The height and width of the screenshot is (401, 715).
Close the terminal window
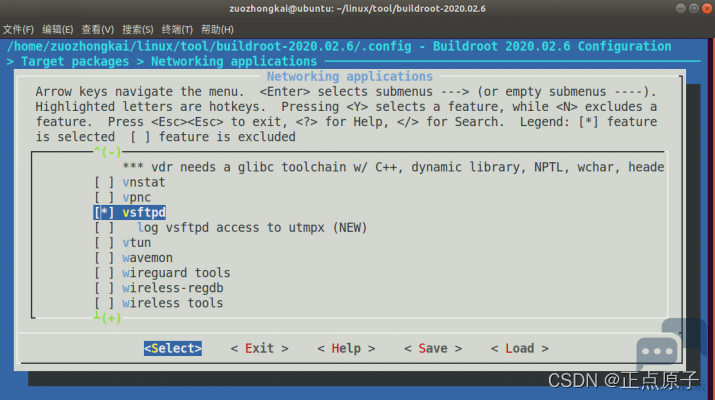click(707, 8)
